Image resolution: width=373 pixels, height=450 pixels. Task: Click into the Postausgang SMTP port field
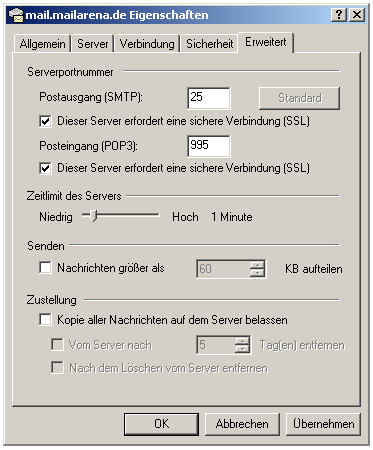point(209,98)
